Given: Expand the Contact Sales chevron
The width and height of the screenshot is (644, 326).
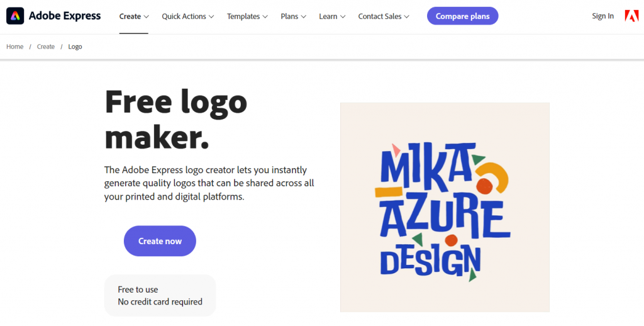Looking at the screenshot, I should (x=407, y=16).
